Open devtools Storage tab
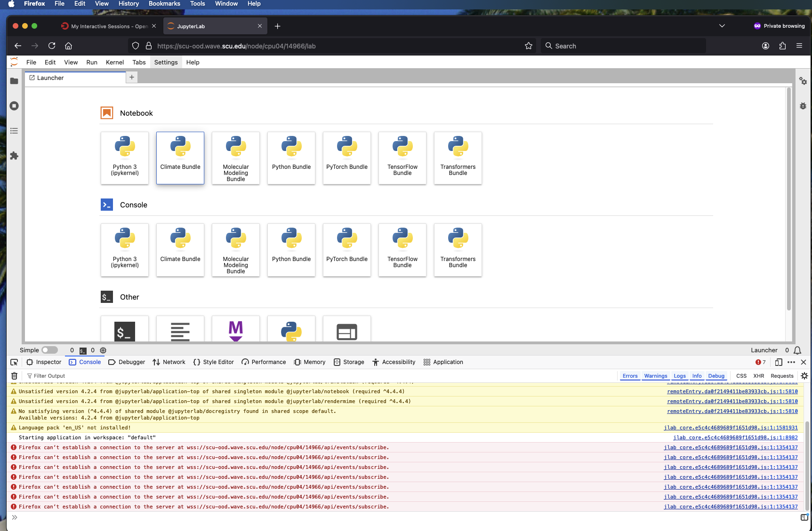Screen dimensions: 812x531 [x=349, y=362]
